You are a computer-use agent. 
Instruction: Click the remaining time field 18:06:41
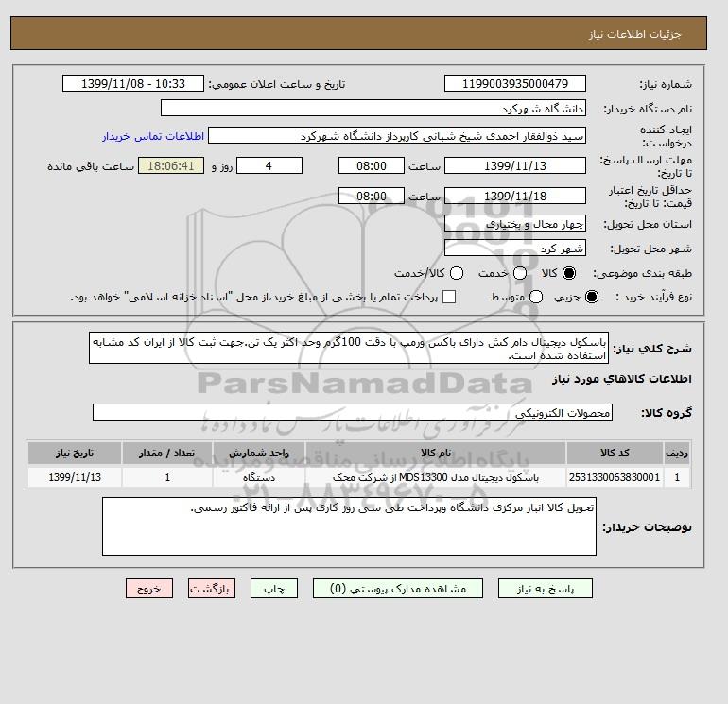[x=171, y=165]
